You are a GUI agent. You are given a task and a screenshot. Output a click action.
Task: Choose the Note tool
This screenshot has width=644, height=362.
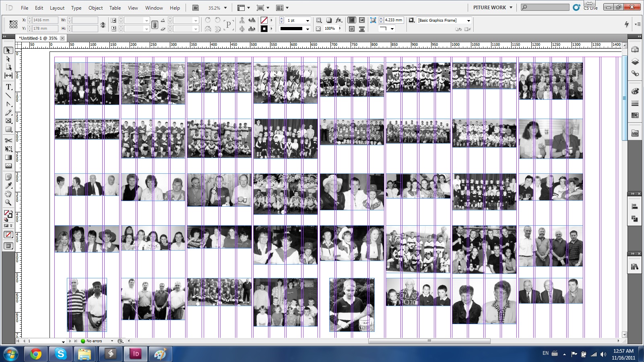pyautogui.click(x=8, y=177)
